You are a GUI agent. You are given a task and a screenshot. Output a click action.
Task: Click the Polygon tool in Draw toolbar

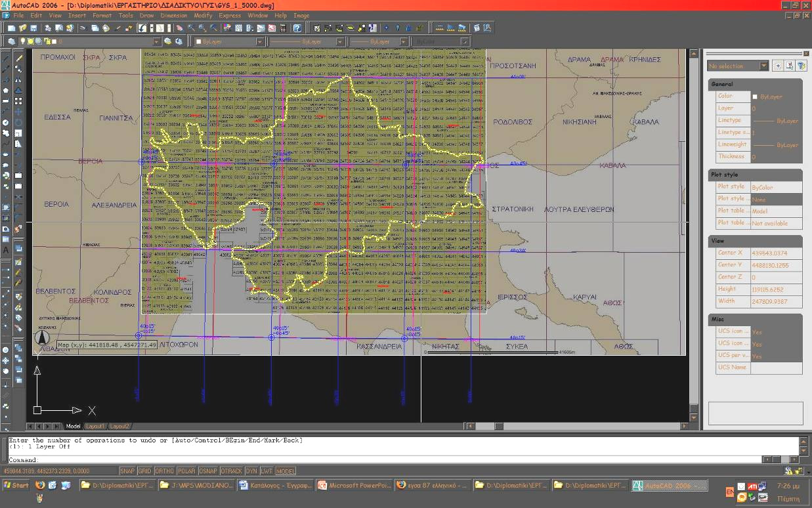pyautogui.click(x=6, y=91)
